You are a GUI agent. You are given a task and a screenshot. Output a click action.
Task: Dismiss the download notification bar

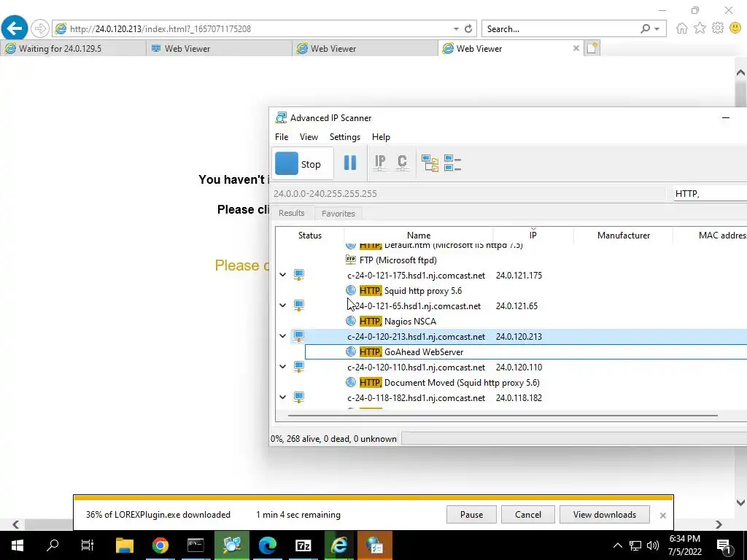pyautogui.click(x=662, y=516)
